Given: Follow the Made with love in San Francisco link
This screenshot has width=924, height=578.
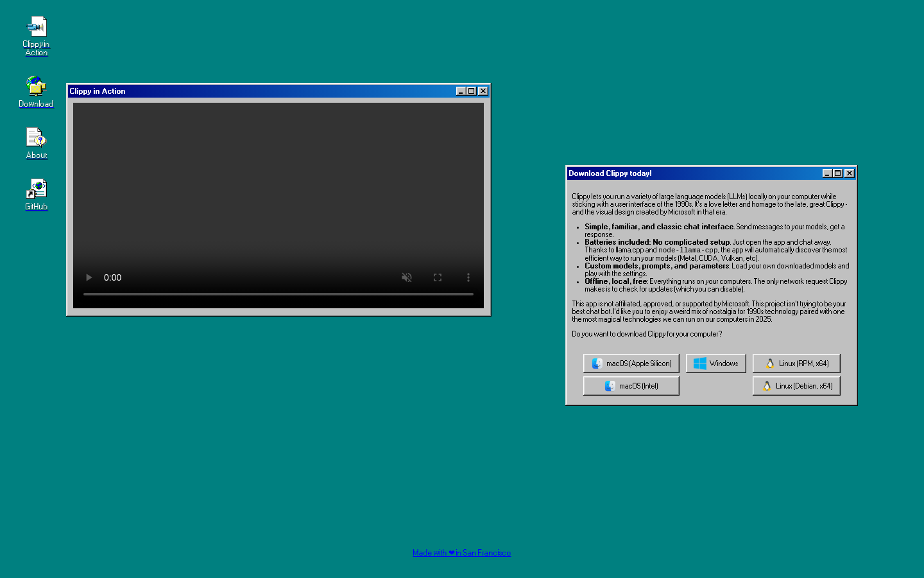Looking at the screenshot, I should (x=461, y=553).
